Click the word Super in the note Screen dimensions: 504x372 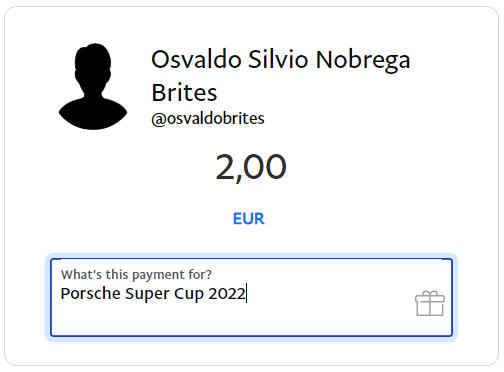(x=147, y=294)
